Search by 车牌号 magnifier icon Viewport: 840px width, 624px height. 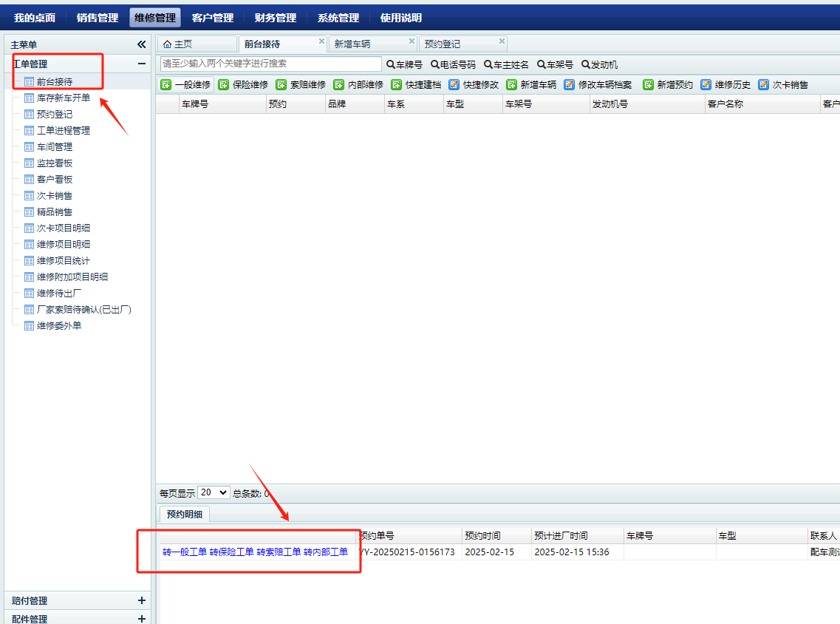pos(391,65)
